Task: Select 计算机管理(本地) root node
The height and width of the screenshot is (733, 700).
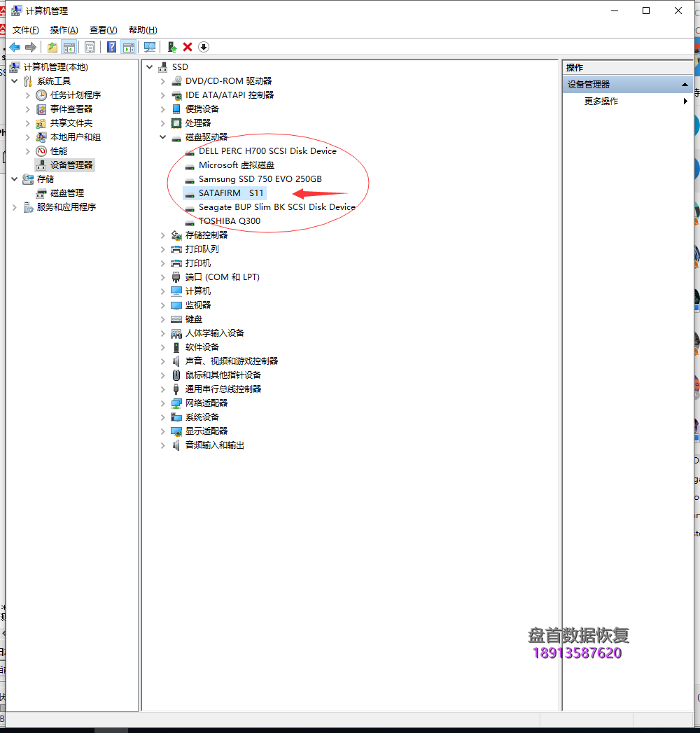Action: click(55, 67)
